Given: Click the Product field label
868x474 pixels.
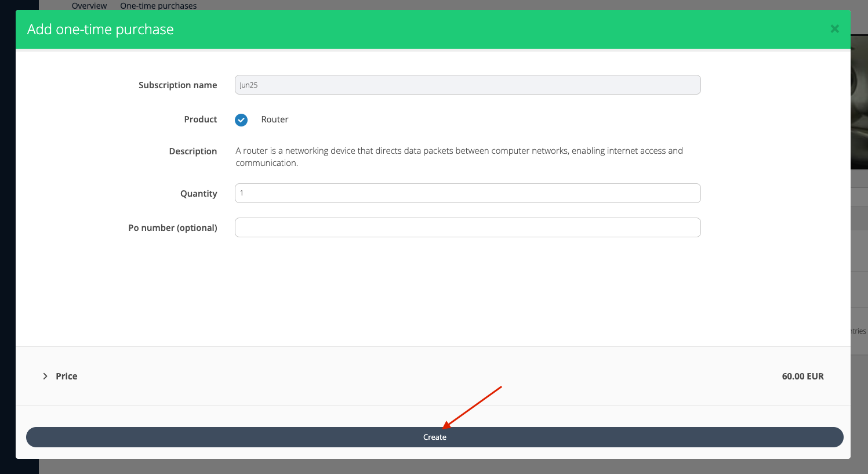Looking at the screenshot, I should (x=200, y=120).
